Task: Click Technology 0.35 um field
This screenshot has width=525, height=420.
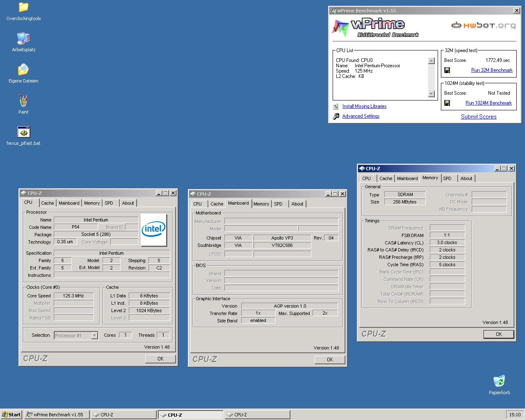Action: click(x=65, y=242)
